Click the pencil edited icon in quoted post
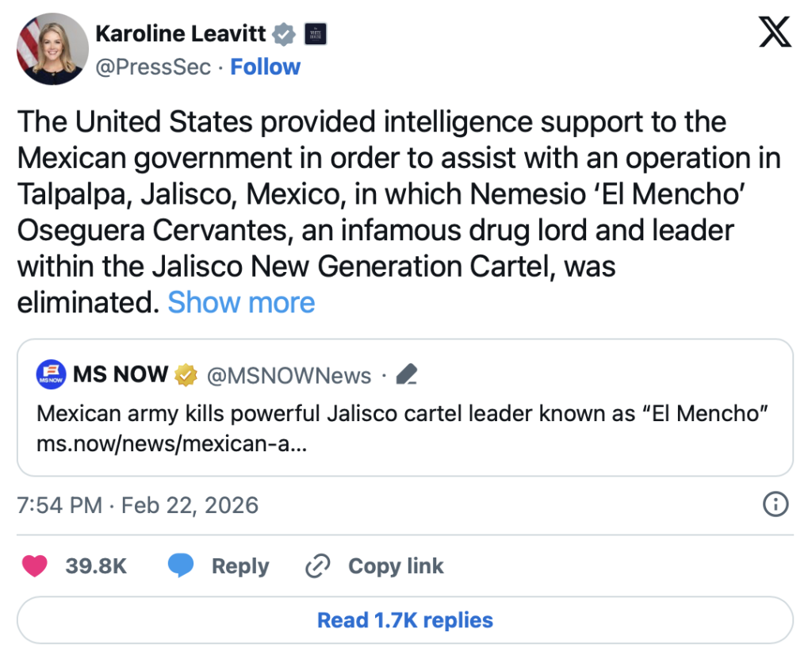Viewport: 812px width, 663px height. point(406,375)
